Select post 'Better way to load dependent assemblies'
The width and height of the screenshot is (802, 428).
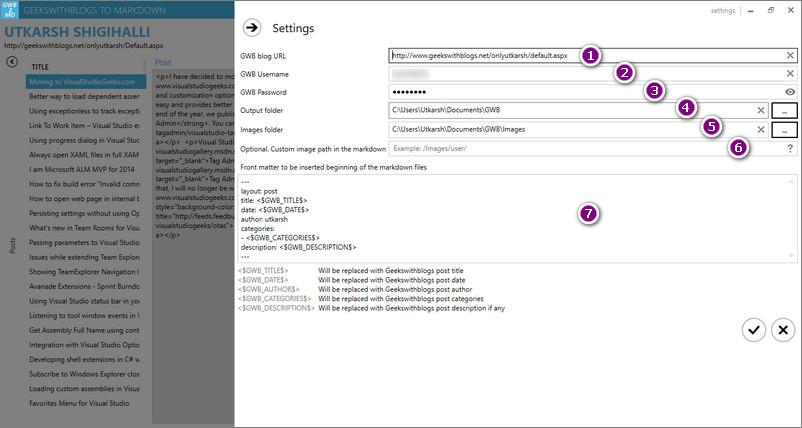click(x=86, y=96)
